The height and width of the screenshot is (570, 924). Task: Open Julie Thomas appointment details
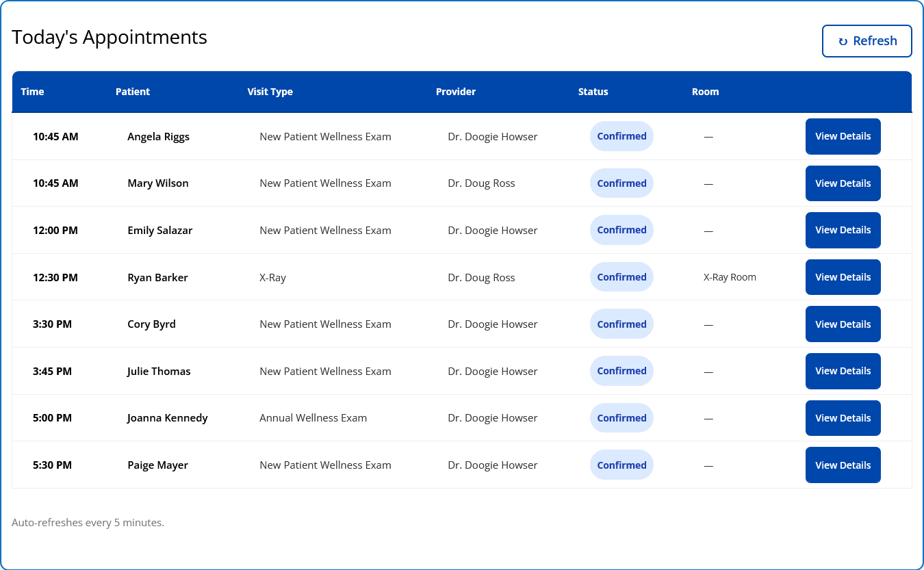[843, 371]
